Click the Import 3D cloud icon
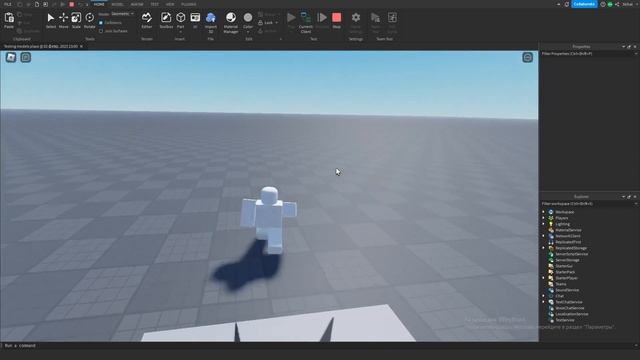Image resolution: width=640 pixels, height=360 pixels. 211,18
